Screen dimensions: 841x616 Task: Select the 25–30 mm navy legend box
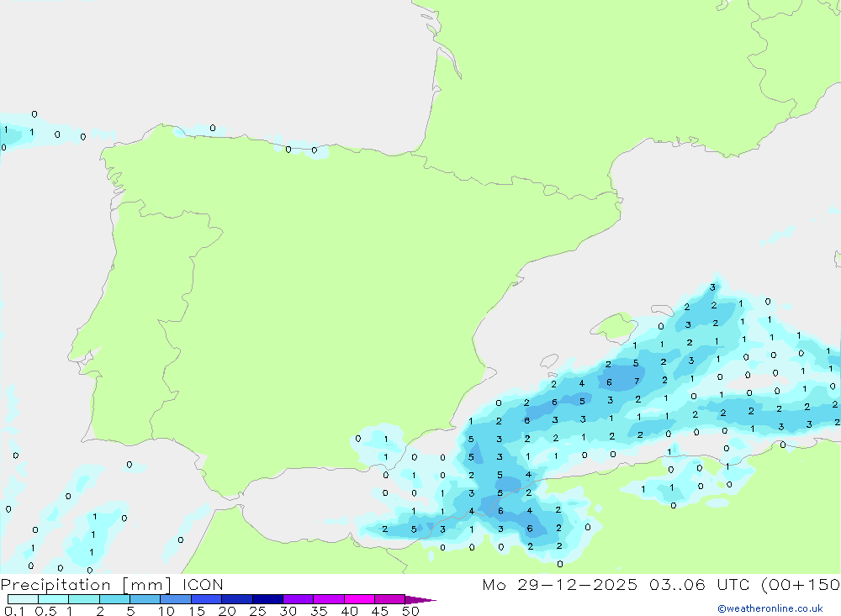pos(267,599)
